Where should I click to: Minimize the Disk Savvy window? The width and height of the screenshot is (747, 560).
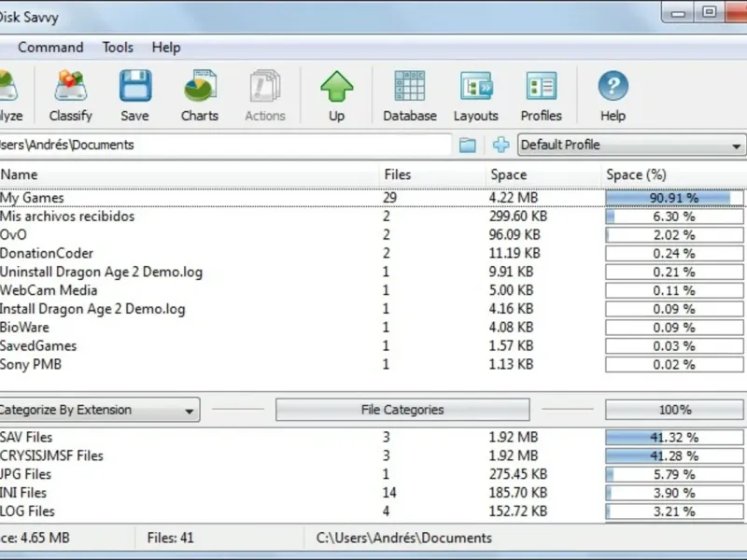tap(678, 13)
